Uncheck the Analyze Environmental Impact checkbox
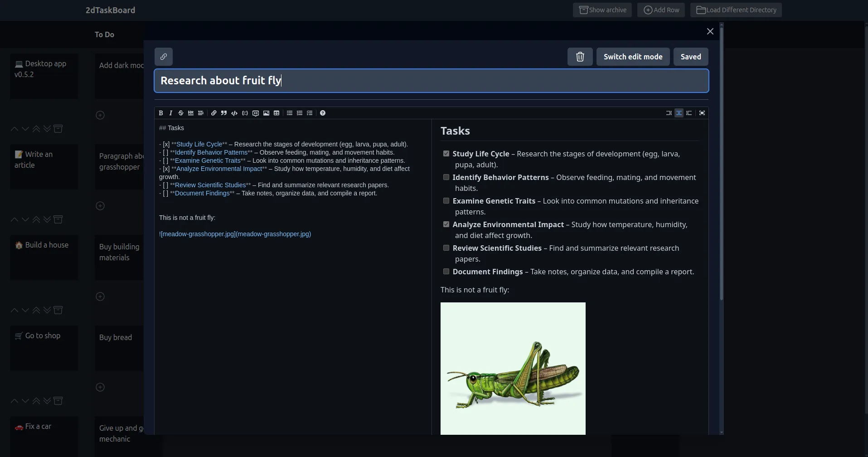The image size is (868, 457). [x=446, y=224]
